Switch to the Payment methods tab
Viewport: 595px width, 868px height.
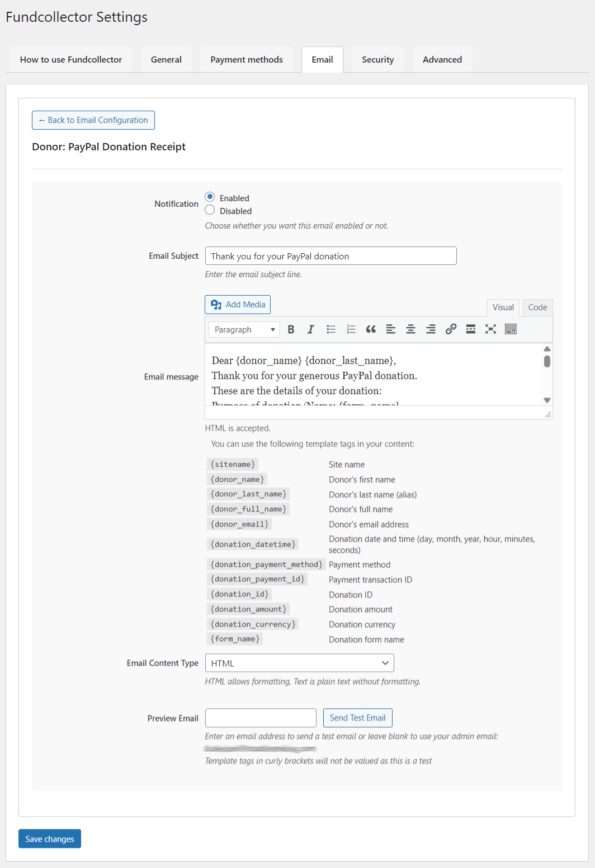click(246, 59)
